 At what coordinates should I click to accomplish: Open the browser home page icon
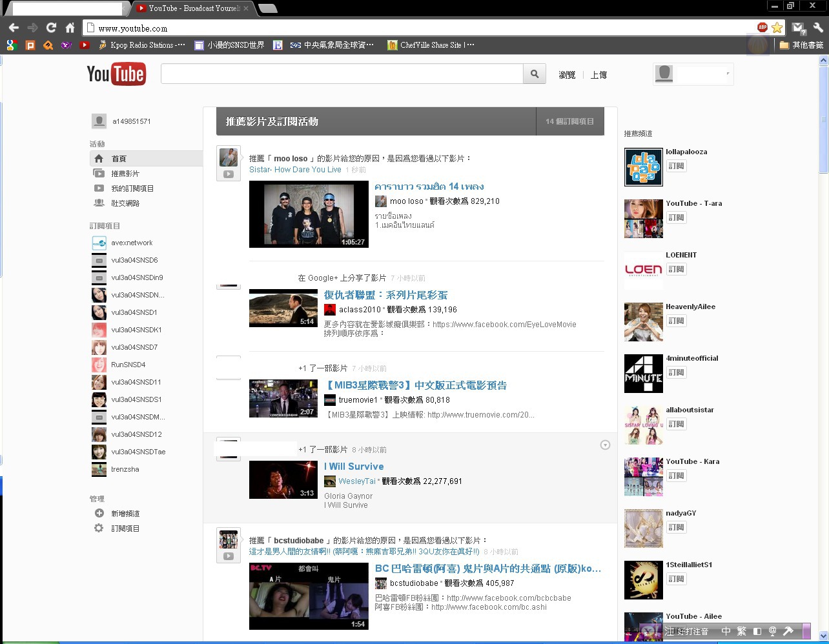pos(70,28)
